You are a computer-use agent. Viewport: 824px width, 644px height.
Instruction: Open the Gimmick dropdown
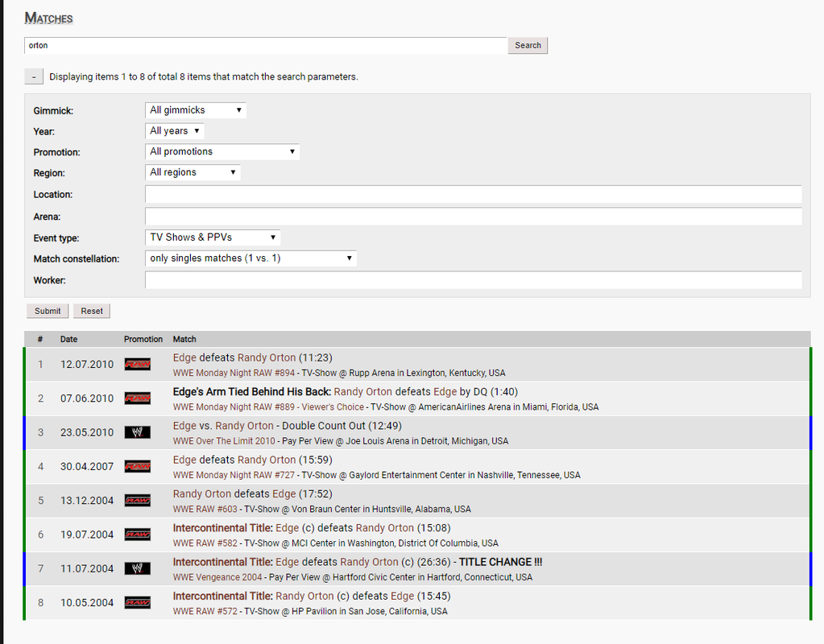[196, 110]
